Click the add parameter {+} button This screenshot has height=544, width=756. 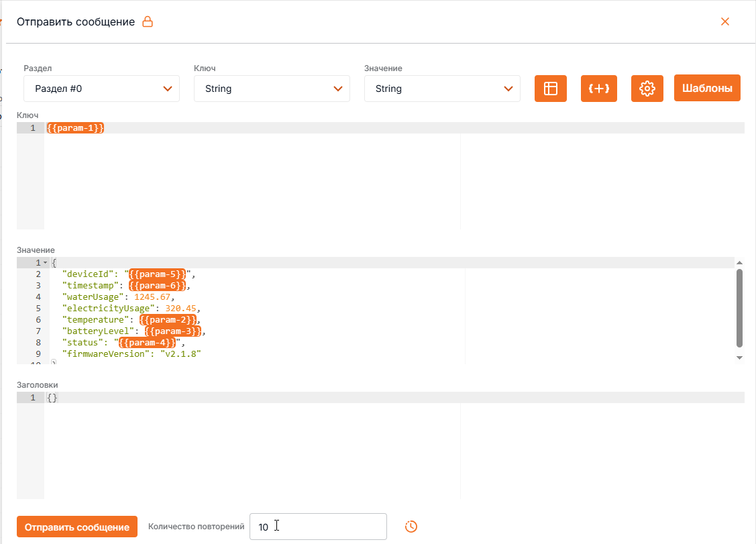click(x=598, y=89)
